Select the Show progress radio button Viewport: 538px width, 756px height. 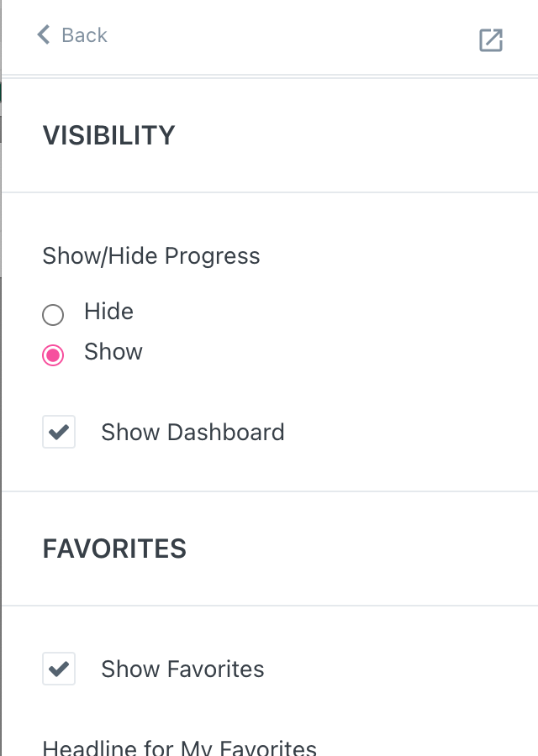click(53, 355)
